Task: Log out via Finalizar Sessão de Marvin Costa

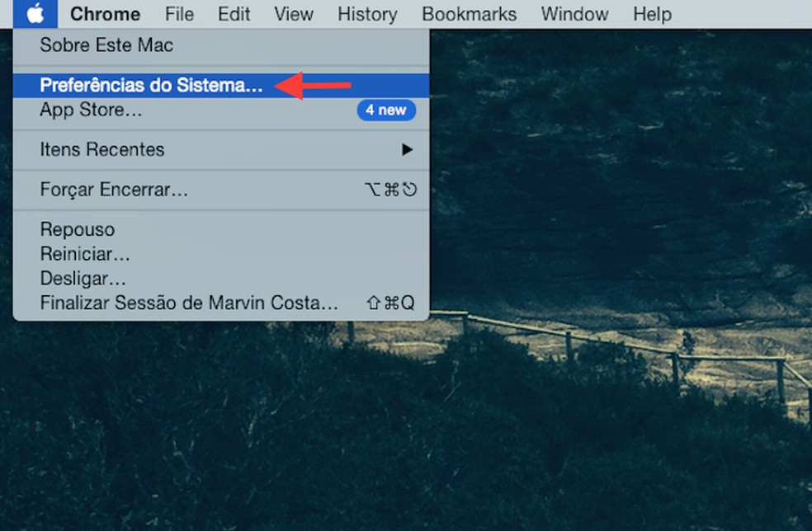Action: [x=190, y=303]
